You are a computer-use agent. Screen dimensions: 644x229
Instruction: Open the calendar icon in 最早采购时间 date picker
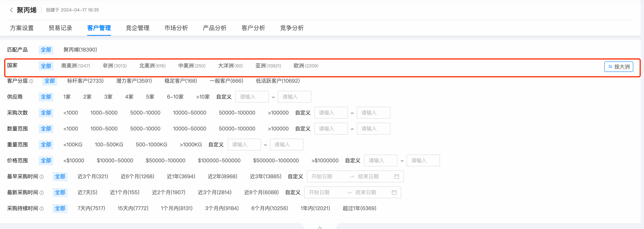[397, 176]
